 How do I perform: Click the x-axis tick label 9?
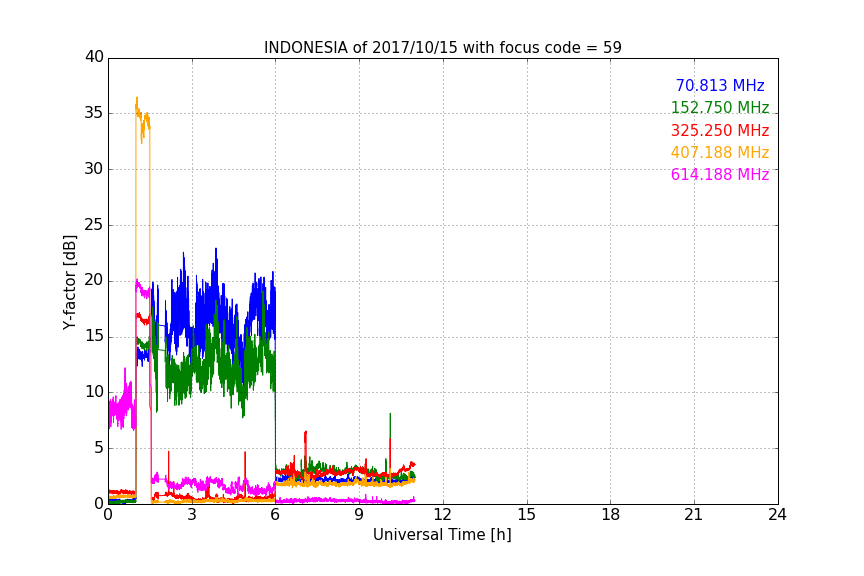pos(359,515)
